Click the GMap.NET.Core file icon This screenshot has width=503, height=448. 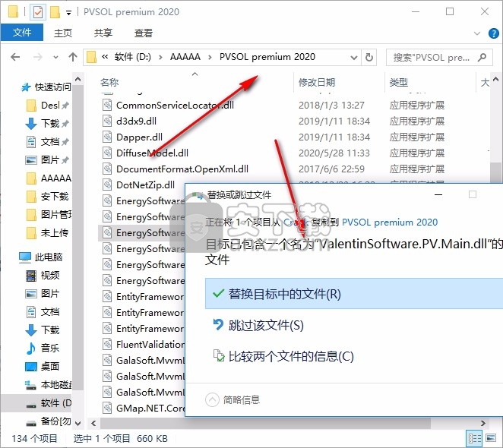[x=107, y=408]
